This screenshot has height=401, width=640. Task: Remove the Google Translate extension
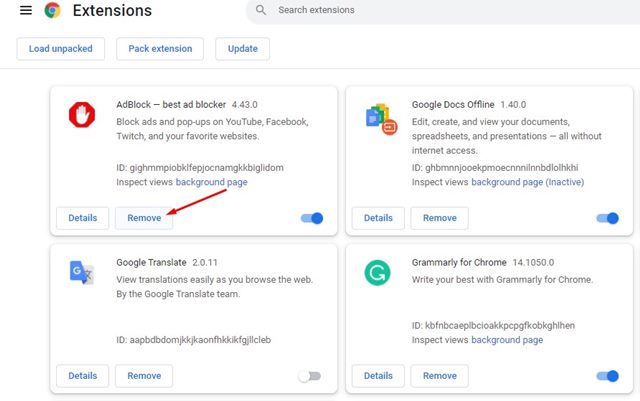pos(144,376)
